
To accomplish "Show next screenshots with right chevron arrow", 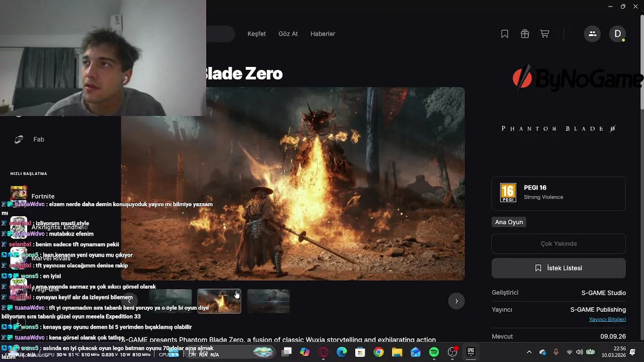I will coord(456,301).
